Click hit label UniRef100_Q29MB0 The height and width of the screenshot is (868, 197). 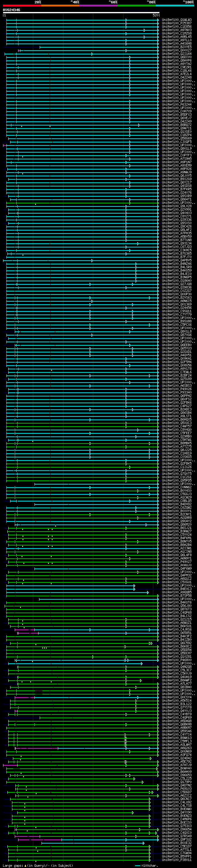click(x=177, y=436)
